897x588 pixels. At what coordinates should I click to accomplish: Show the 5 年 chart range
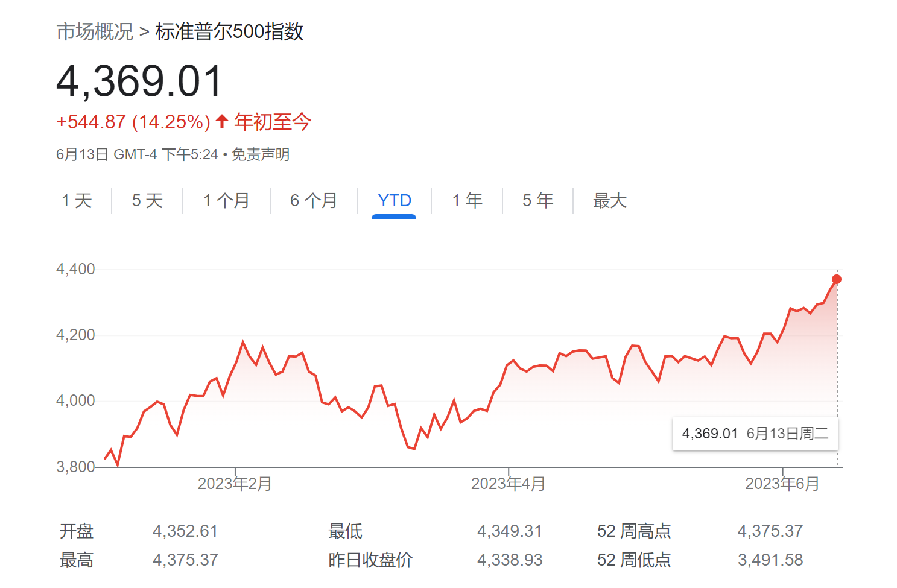(x=537, y=200)
